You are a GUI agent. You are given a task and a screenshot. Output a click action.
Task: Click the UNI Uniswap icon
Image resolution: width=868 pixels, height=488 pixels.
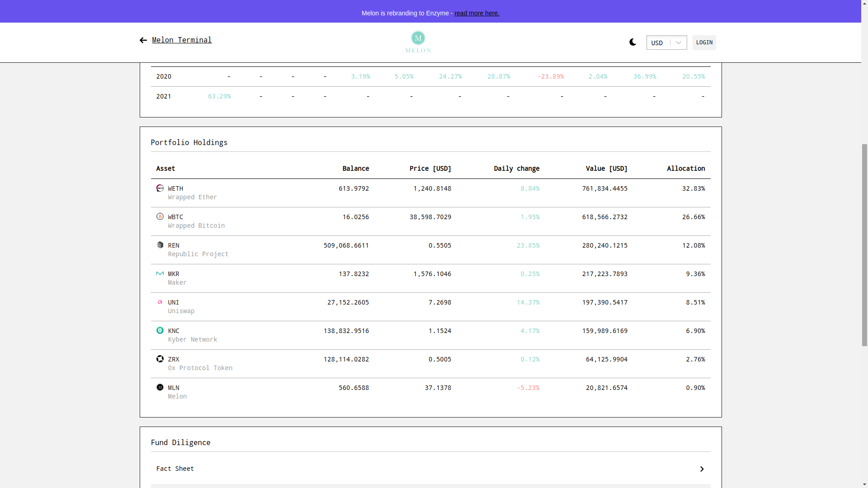point(160,302)
